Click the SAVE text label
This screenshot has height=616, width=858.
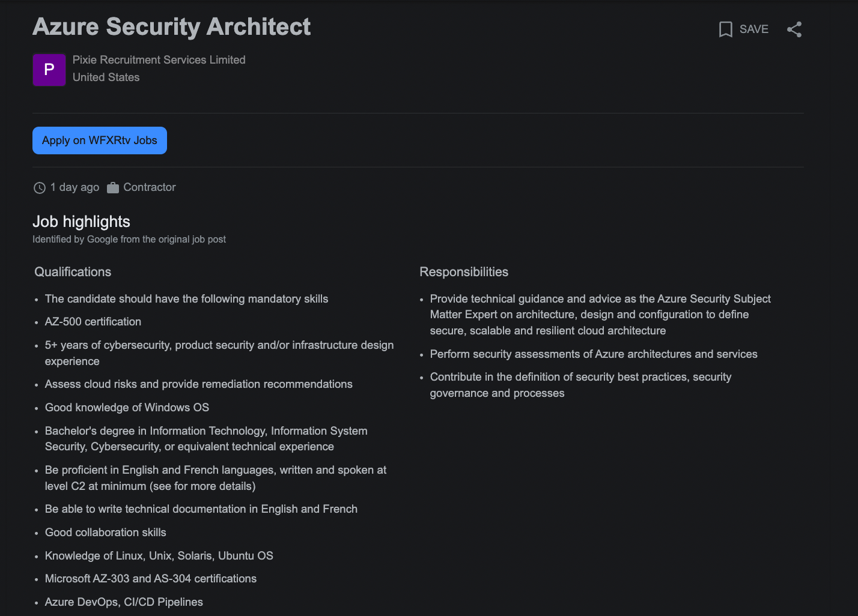pyautogui.click(x=753, y=29)
